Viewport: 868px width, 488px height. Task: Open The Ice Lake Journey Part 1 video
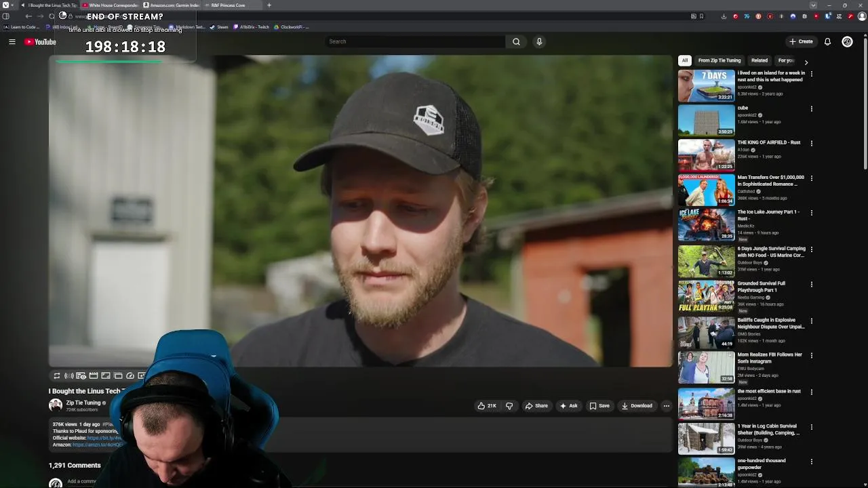[x=768, y=215]
